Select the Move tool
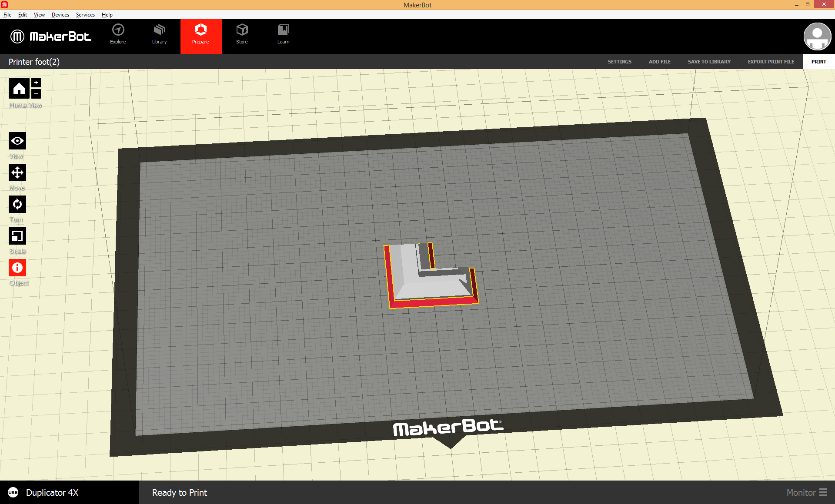835x504 pixels. (17, 172)
